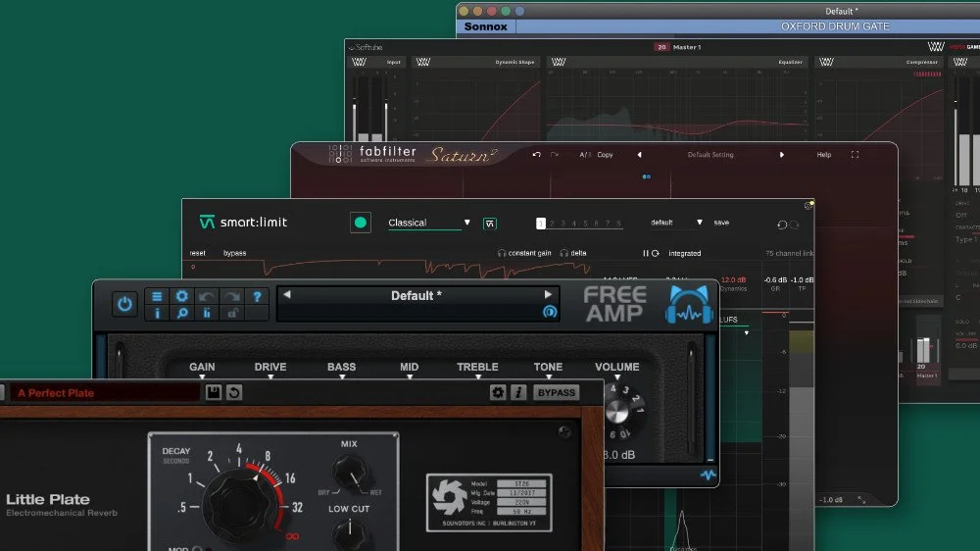Go to previous Free Amp preset

[287, 294]
